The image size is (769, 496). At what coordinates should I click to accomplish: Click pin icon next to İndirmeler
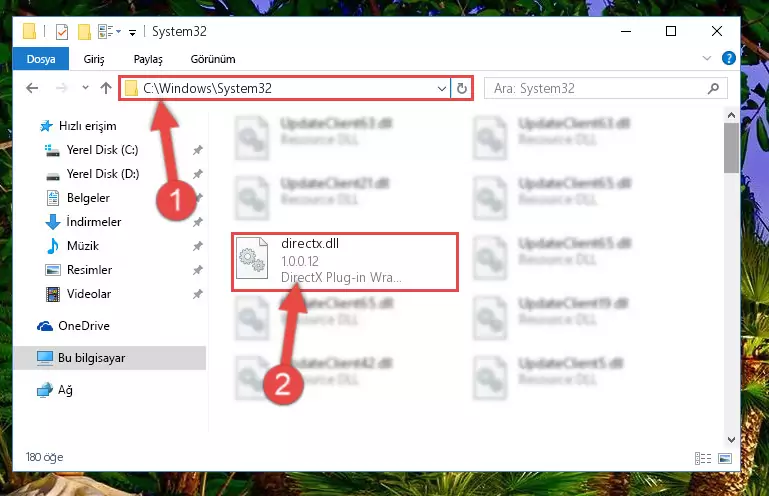(198, 222)
